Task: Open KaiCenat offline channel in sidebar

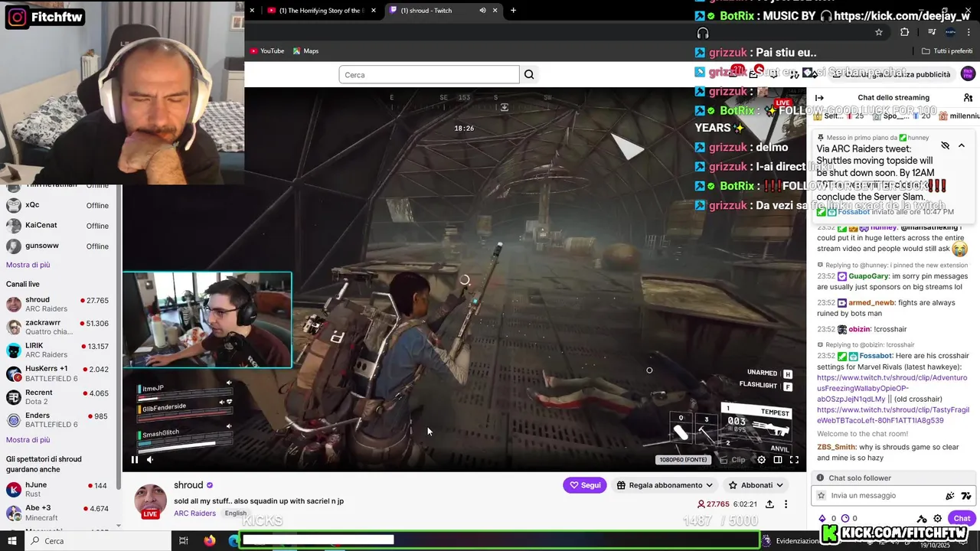Action: tap(57, 226)
